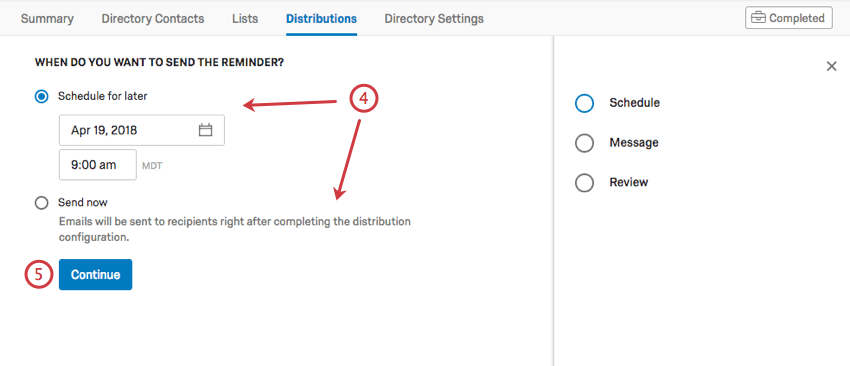Switch to Directory Contacts tab
This screenshot has width=850, height=366.
(153, 18)
